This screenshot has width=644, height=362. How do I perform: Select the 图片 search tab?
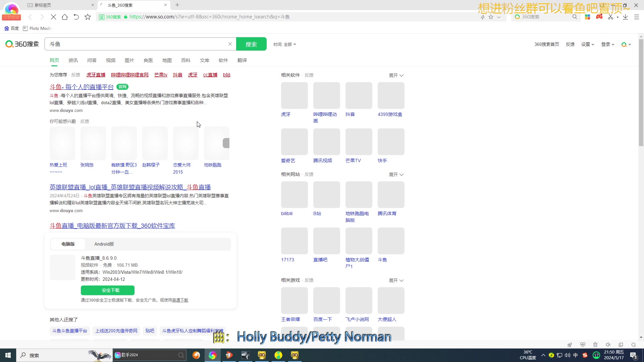(x=129, y=60)
